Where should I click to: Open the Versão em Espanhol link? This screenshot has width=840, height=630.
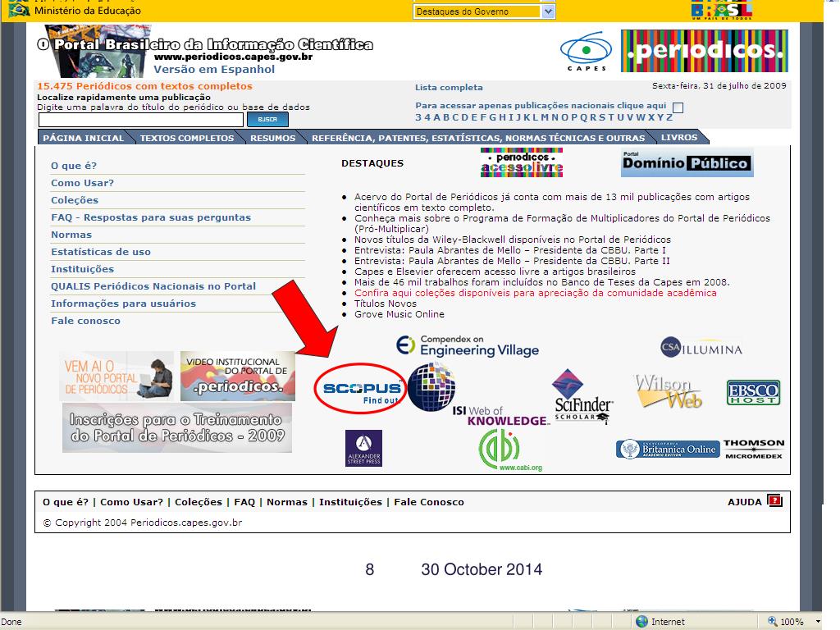(x=214, y=69)
